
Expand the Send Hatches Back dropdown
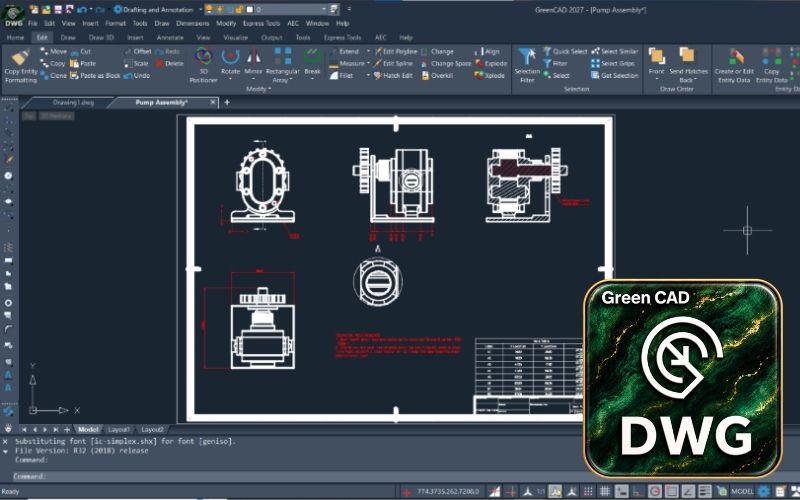(x=695, y=80)
